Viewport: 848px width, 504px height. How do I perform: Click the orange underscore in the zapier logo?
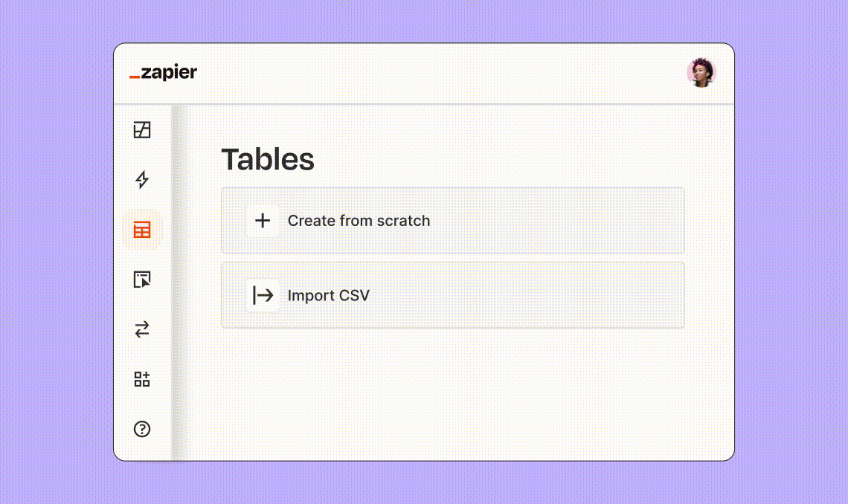point(135,77)
